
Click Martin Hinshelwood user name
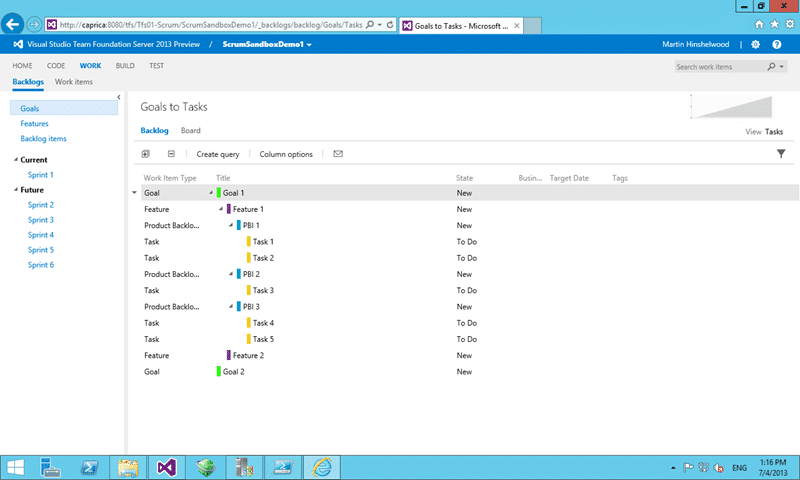click(696, 44)
